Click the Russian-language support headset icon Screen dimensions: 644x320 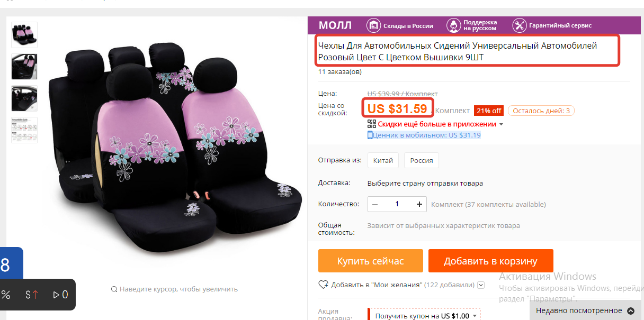453,25
